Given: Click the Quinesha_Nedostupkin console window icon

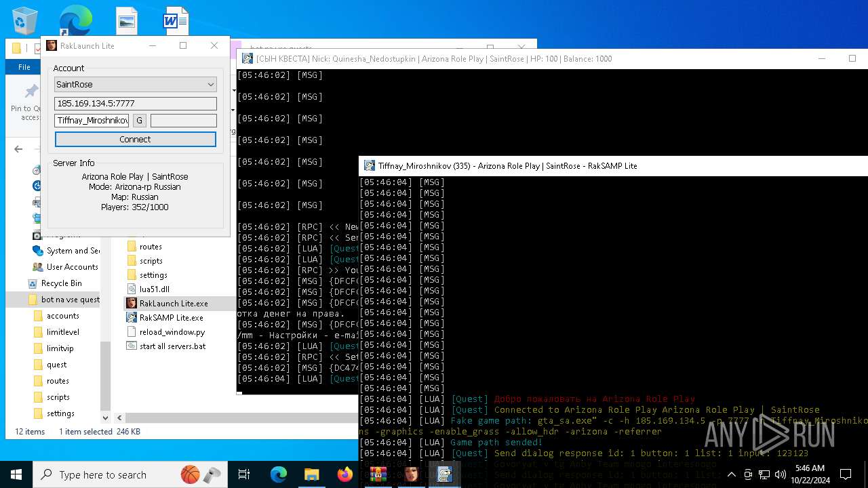Looking at the screenshot, I should tap(248, 59).
